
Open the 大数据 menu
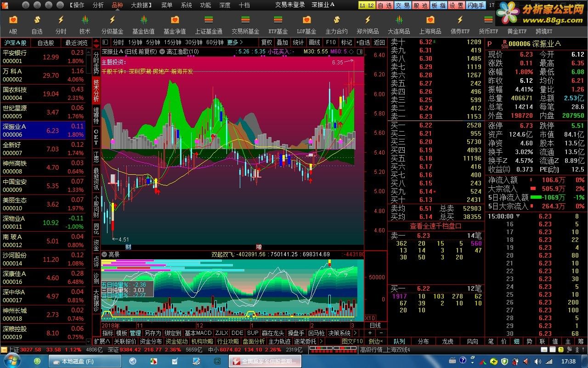pyautogui.click(x=141, y=5)
